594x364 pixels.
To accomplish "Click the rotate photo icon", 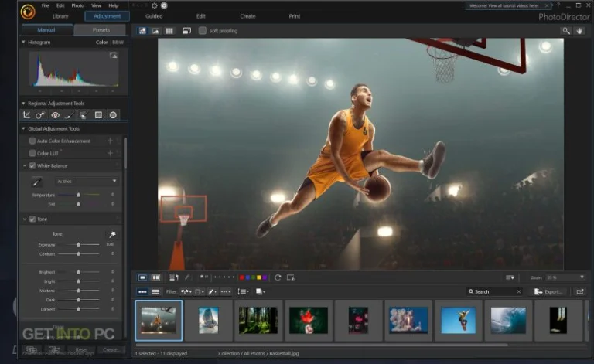I will [278, 277].
